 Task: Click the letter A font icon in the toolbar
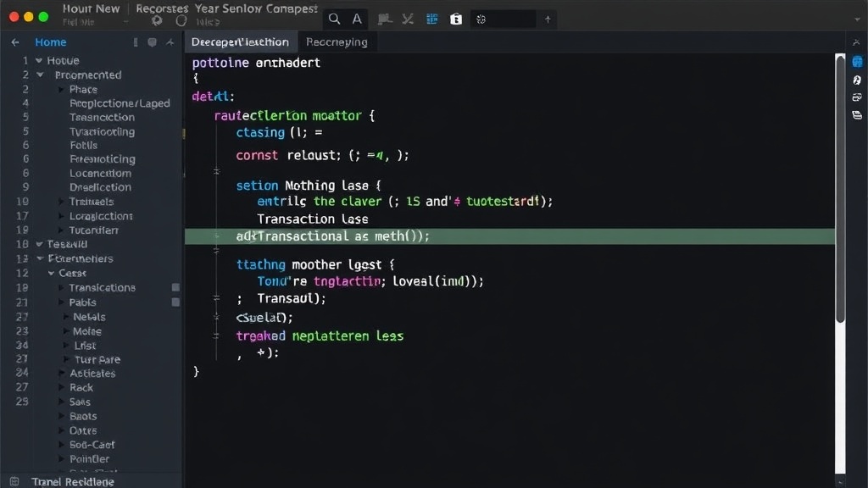[357, 19]
